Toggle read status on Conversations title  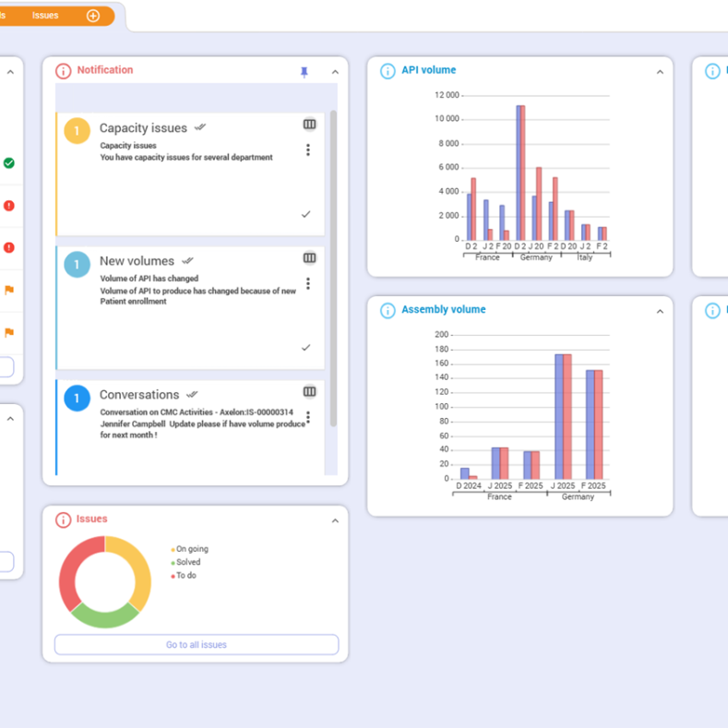(192, 395)
